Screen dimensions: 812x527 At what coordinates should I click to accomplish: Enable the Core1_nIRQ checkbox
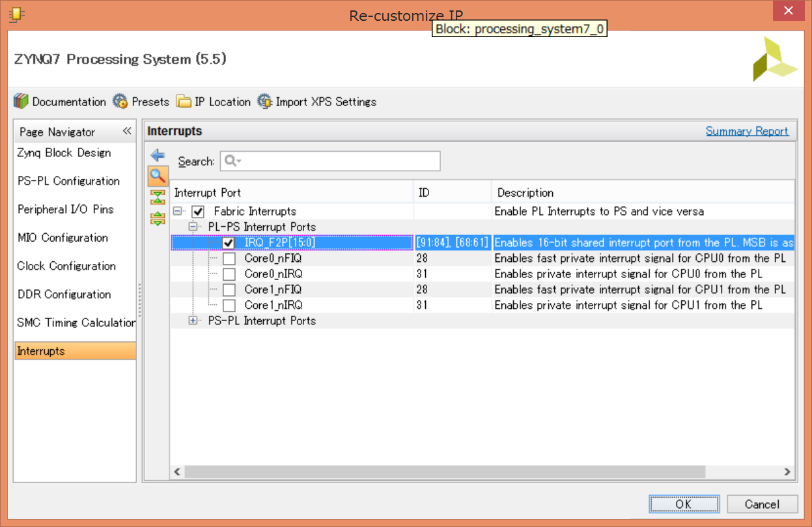(x=229, y=306)
